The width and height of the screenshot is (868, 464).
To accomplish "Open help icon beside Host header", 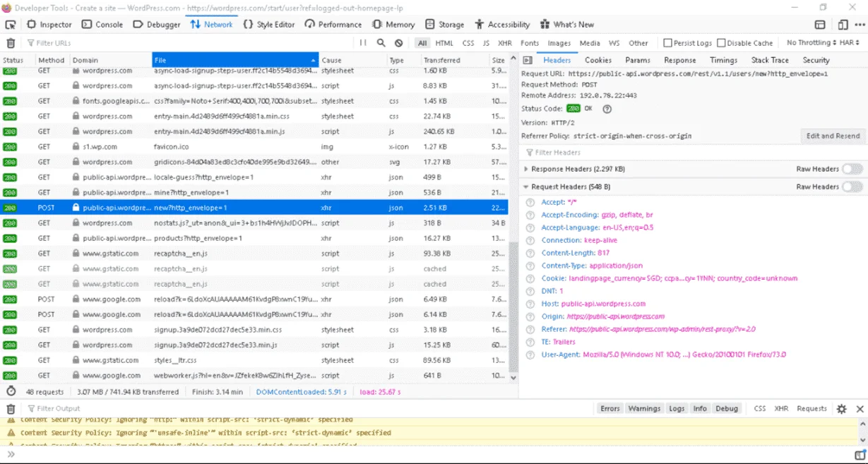I will click(x=530, y=304).
